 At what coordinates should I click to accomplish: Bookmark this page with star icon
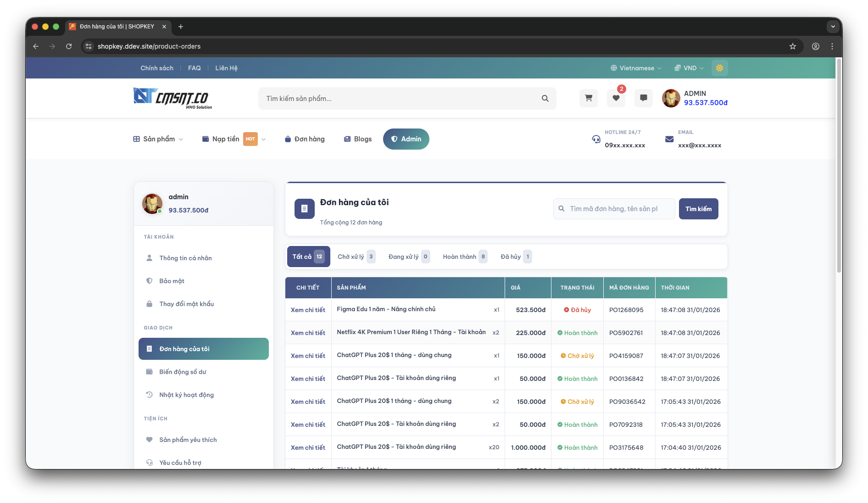tap(792, 46)
